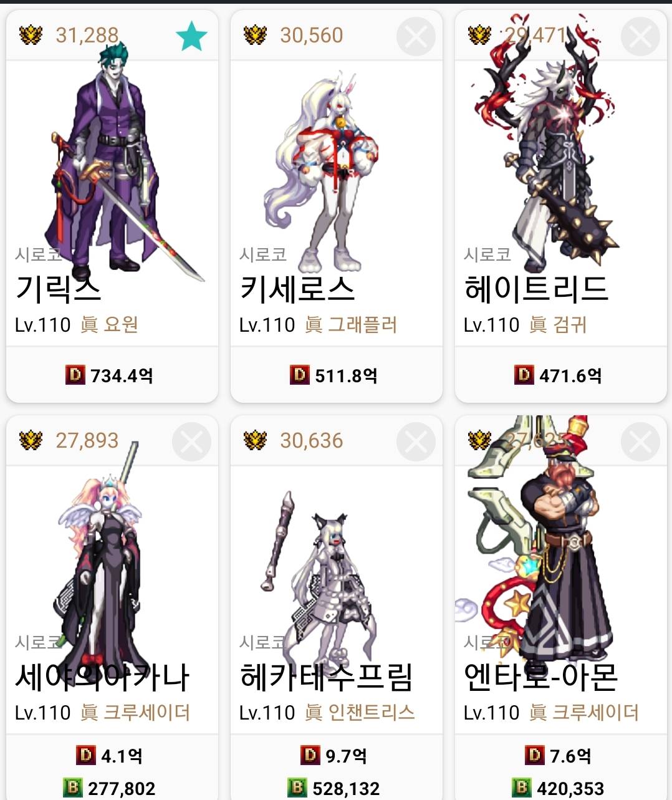Click the D damage icon beside 734.4억
672x800 pixels.
(x=75, y=375)
